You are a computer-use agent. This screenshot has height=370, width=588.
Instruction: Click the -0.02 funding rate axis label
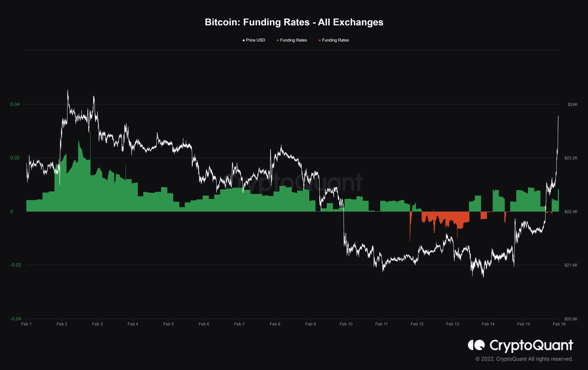coord(16,265)
